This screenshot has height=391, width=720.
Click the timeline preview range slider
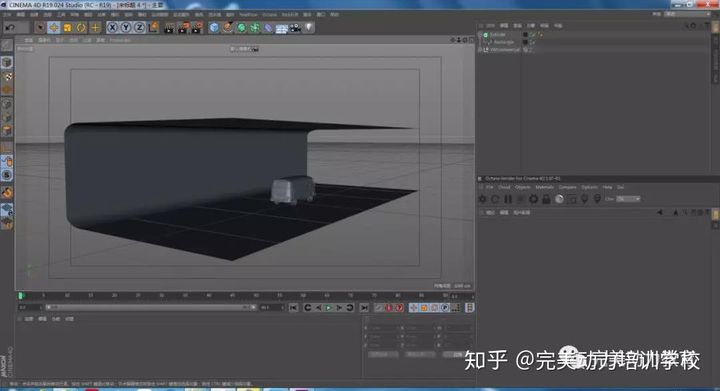point(151,307)
